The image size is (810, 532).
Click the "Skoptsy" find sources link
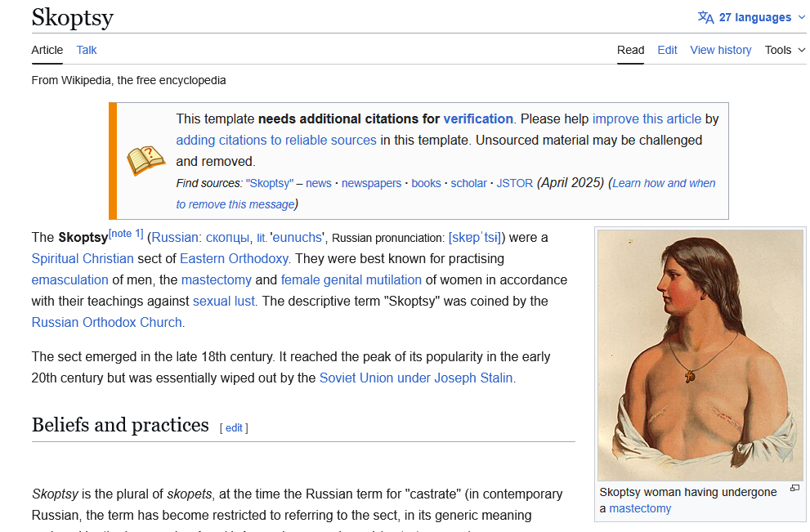pyautogui.click(x=270, y=183)
